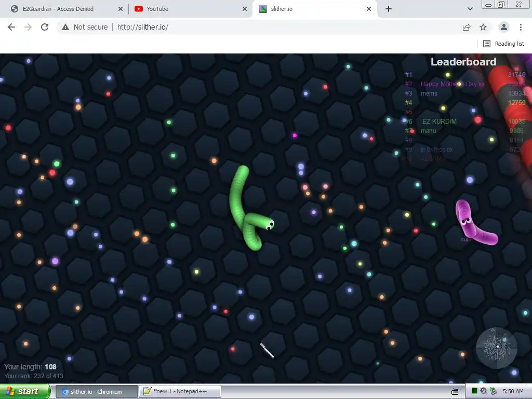Switch to the YouTube tab
The height and width of the screenshot is (399, 532).
tap(190, 9)
